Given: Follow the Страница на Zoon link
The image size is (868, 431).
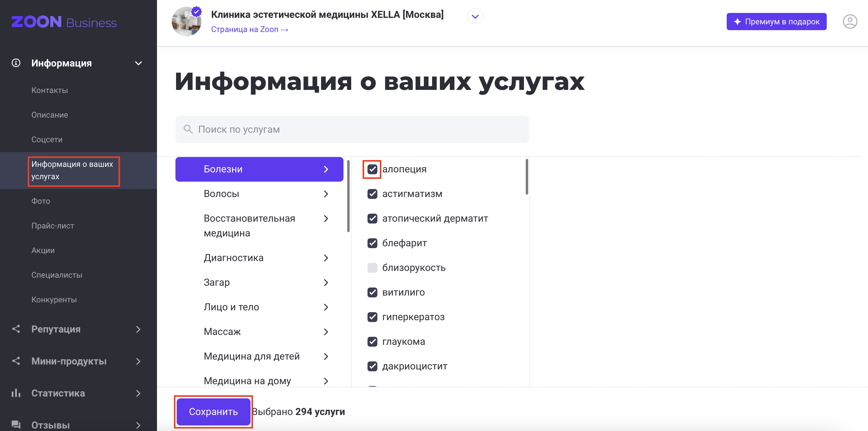Looking at the screenshot, I should click(250, 29).
